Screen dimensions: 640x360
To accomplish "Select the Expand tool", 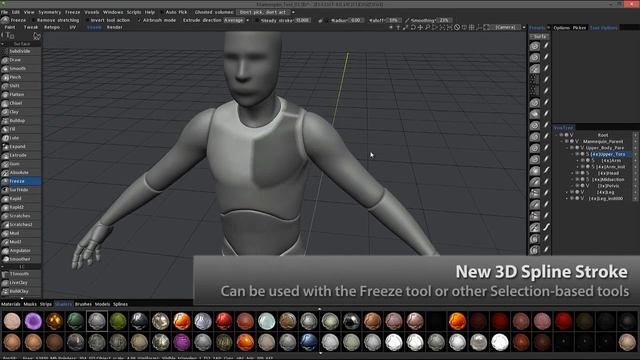I will [21, 147].
